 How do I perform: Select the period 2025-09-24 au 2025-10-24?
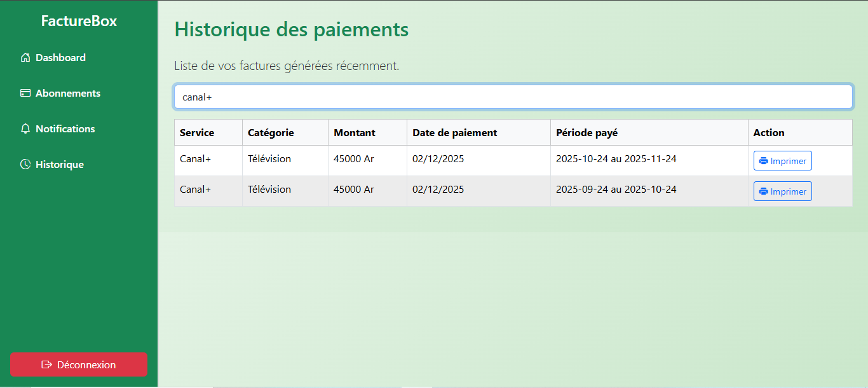pyautogui.click(x=616, y=190)
